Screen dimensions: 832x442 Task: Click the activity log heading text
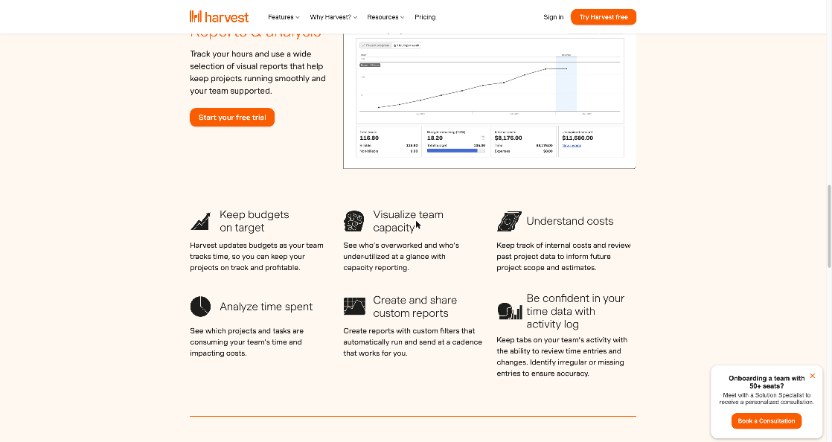tap(575, 311)
